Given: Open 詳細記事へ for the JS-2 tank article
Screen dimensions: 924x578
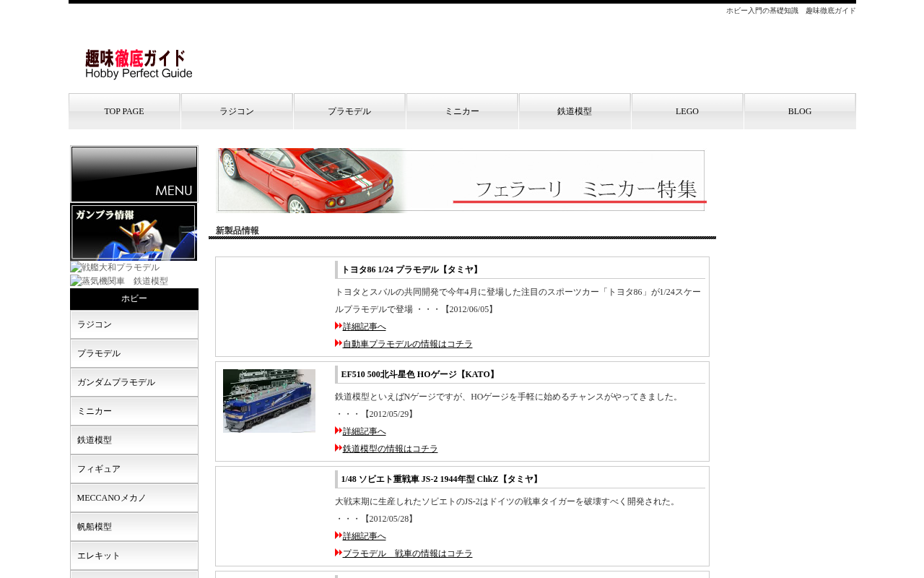Looking at the screenshot, I should (365, 536).
